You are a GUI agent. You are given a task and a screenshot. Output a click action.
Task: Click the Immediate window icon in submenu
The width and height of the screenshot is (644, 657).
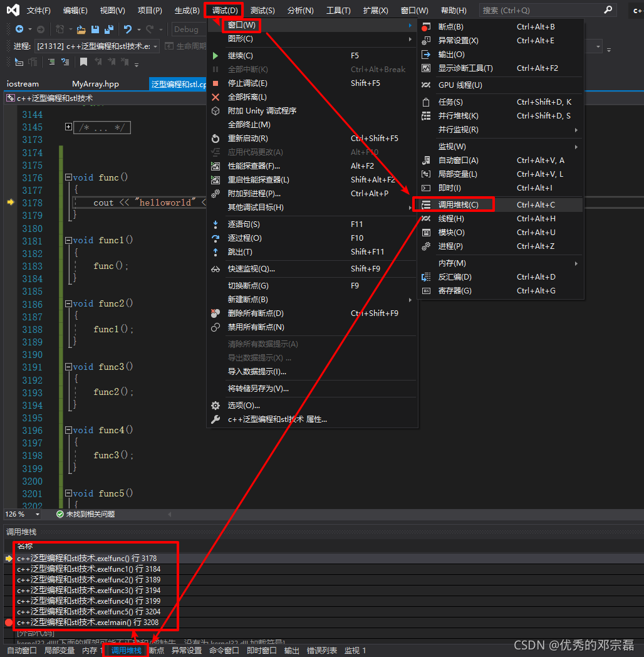(426, 188)
